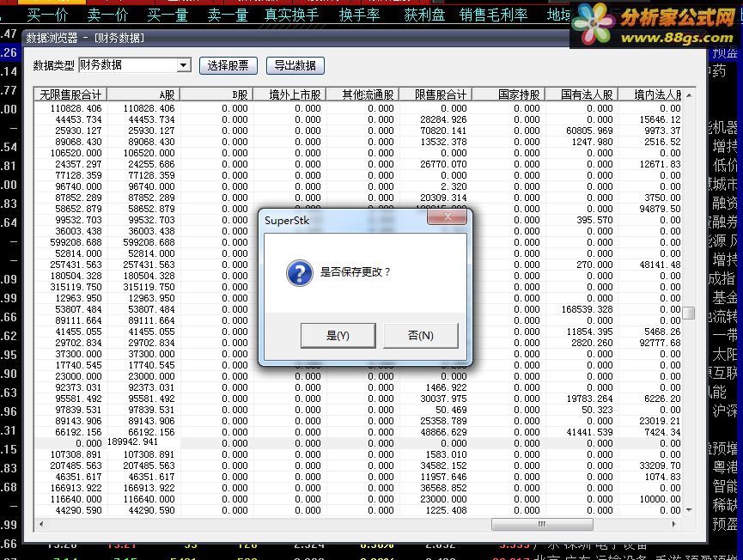Viewport: 743px width, 560px height.
Task: Click the 无限售股合计 column header
Action: (70, 94)
